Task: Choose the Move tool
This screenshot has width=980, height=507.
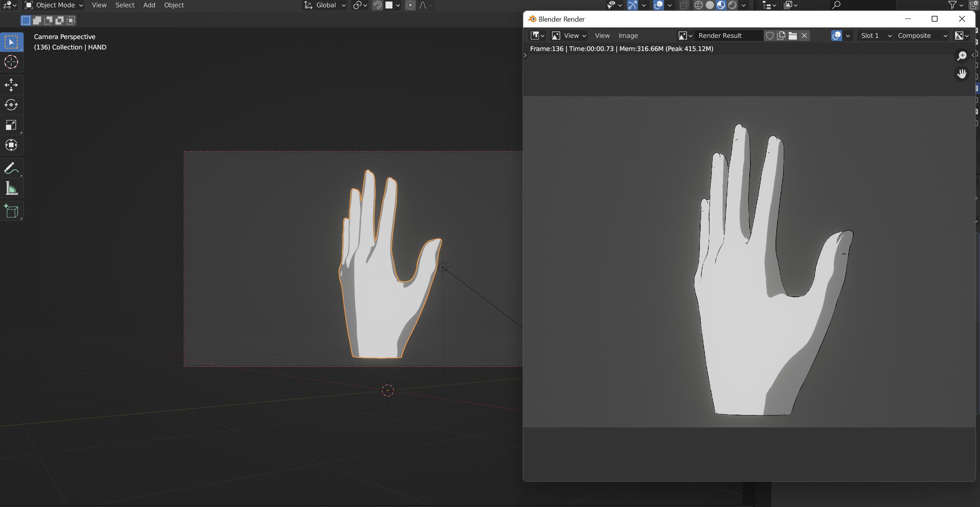Action: pos(12,85)
